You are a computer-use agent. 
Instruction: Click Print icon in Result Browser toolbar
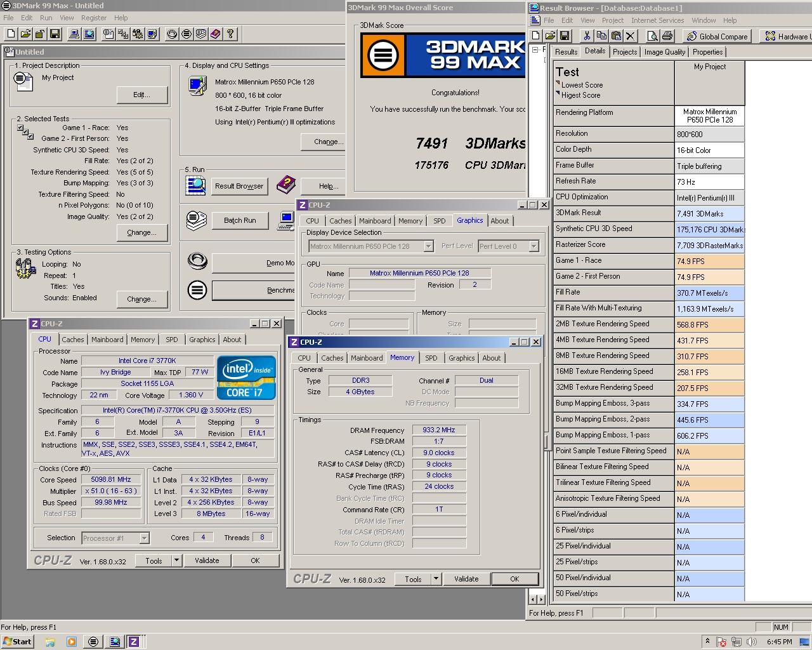(667, 36)
